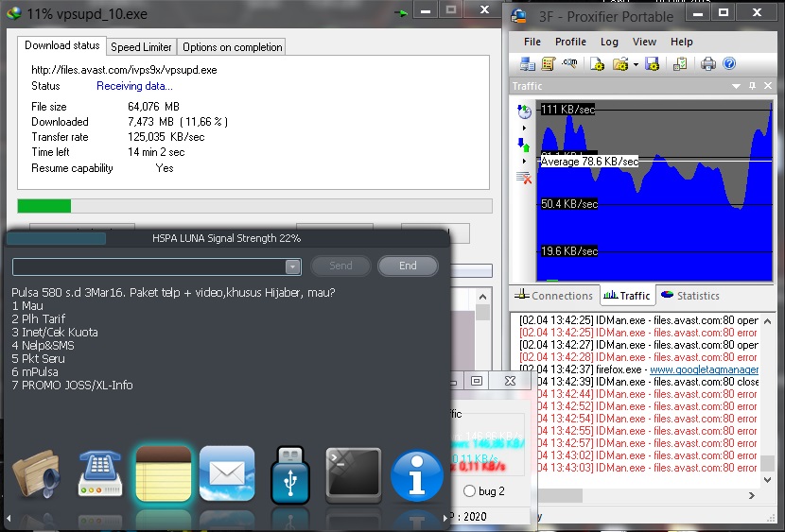Open the Help menu in Proxifier

(681, 42)
